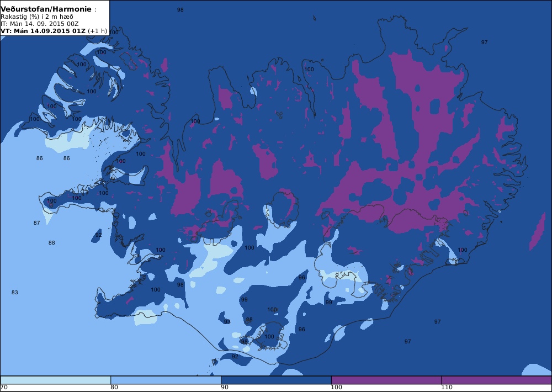This screenshot has height=392, width=552.
Task: Click the humidity value "93" on the map
Action: (227, 321)
